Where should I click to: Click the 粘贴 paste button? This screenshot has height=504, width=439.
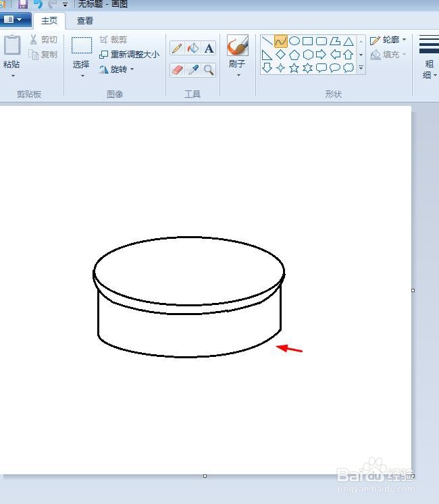point(12,51)
